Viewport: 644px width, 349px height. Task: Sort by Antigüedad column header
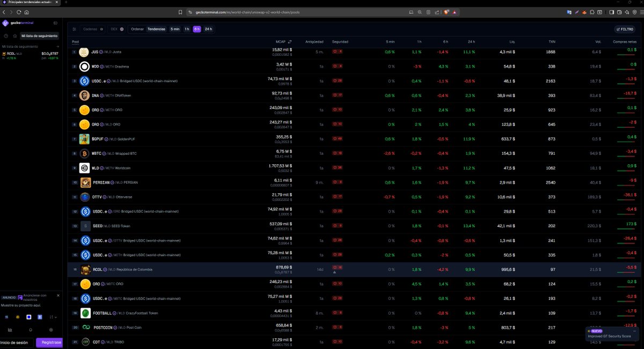[314, 41]
